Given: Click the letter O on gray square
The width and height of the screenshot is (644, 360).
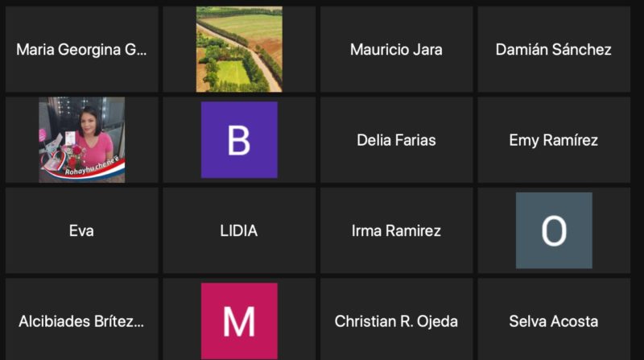Looking at the screenshot, I should (x=554, y=231).
